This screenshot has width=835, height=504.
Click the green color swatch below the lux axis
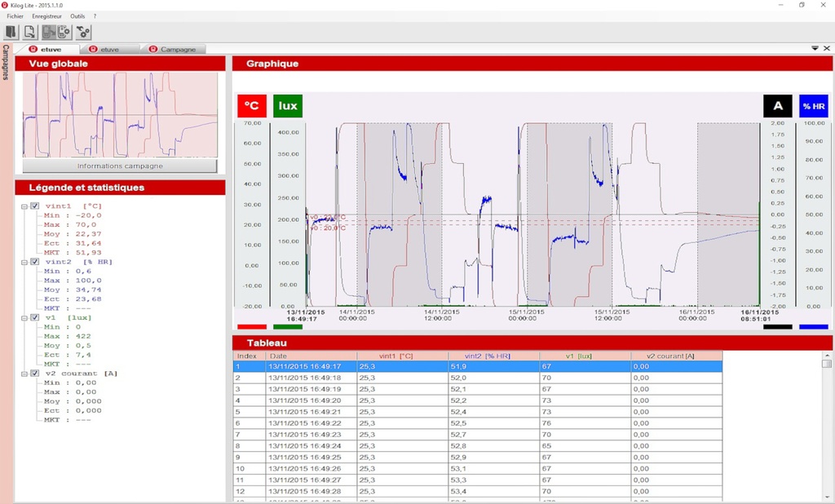point(288,326)
